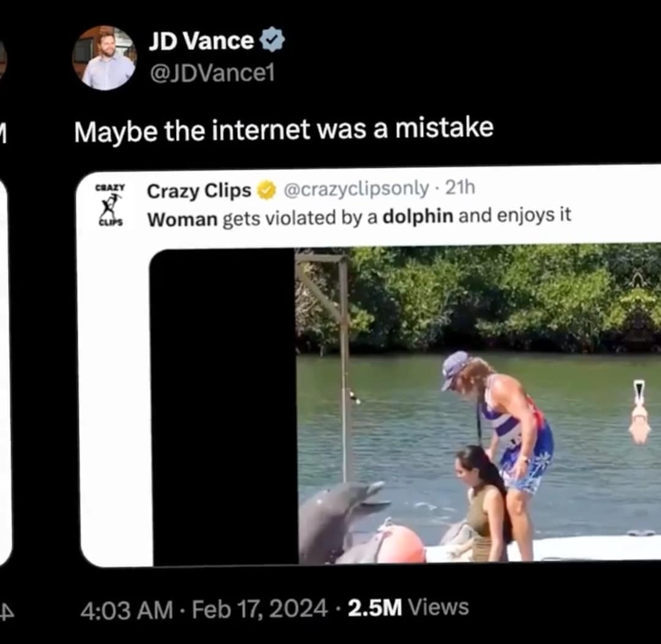Play the dolphin video thumbnail
Image resolution: width=661 pixels, height=644 pixels.
(477, 404)
